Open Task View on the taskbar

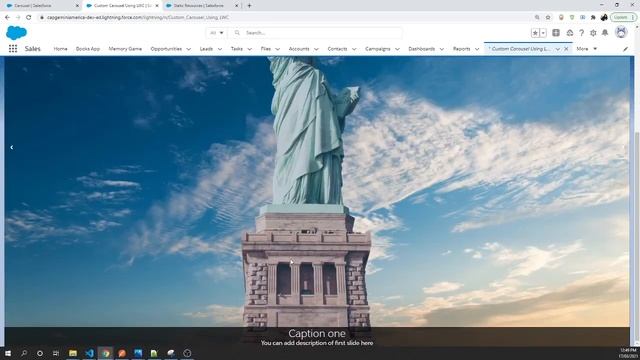[x=56, y=353]
